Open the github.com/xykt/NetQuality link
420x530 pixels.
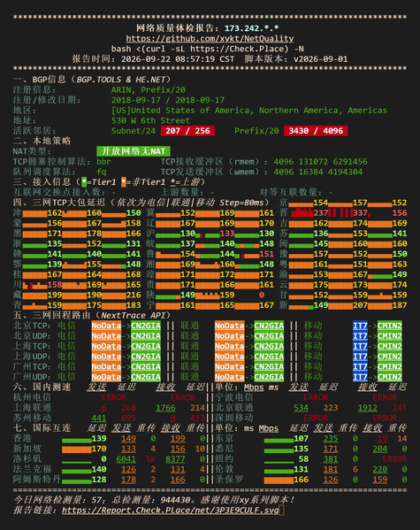pyautogui.click(x=210, y=39)
